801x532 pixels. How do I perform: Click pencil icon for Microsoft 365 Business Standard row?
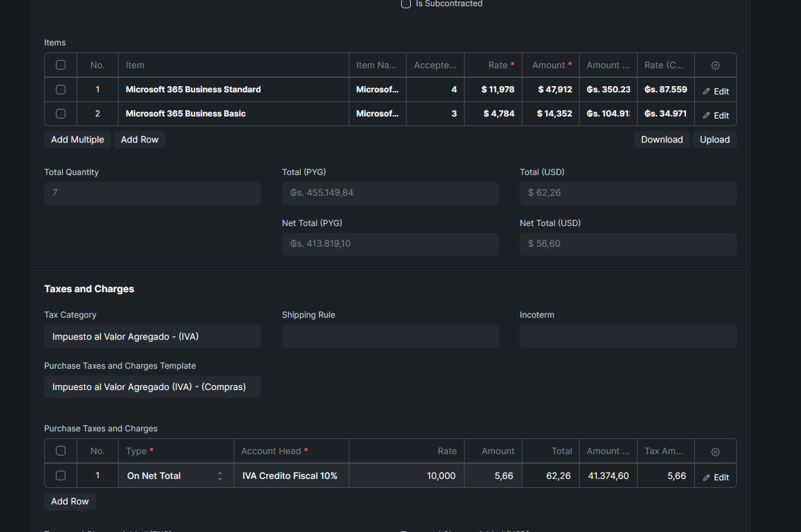(707, 92)
